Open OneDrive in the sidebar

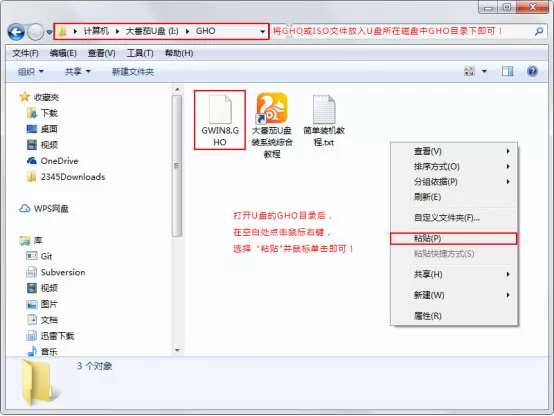pos(52,161)
